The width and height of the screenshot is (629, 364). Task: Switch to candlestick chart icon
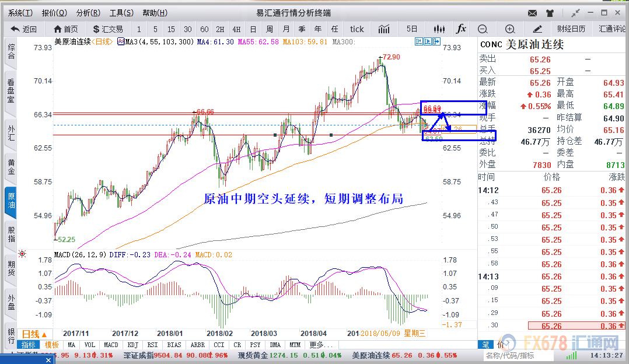(x=439, y=29)
